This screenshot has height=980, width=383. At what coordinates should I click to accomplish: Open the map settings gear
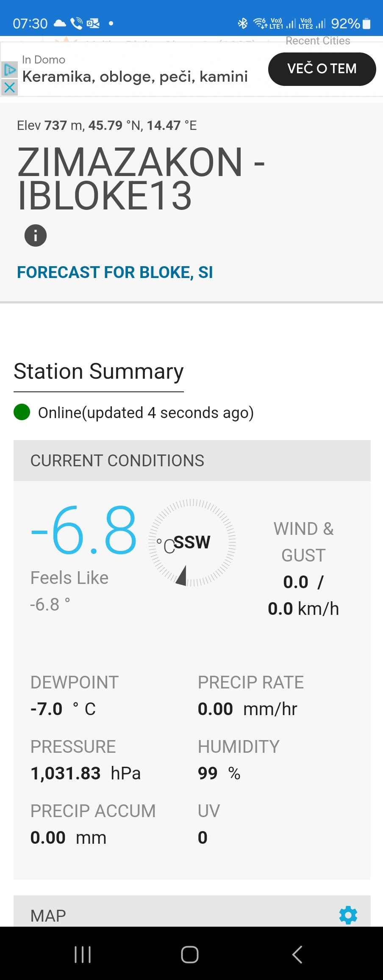348,915
